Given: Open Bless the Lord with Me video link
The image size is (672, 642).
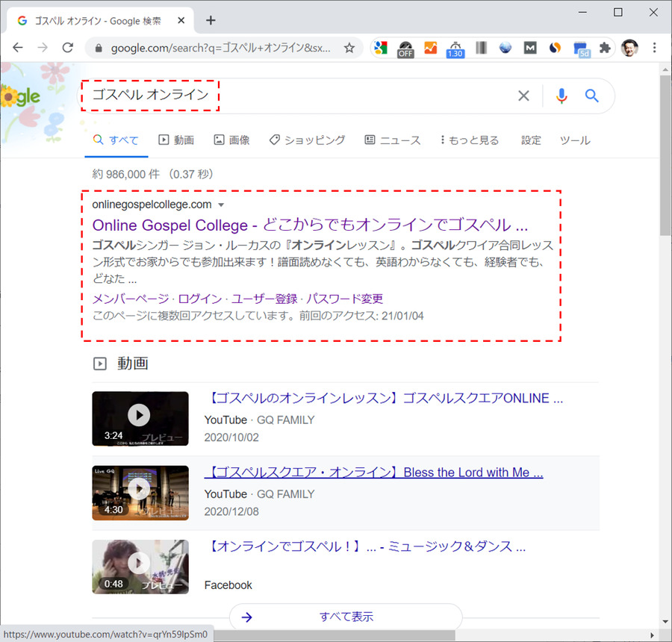Looking at the screenshot, I should [374, 473].
